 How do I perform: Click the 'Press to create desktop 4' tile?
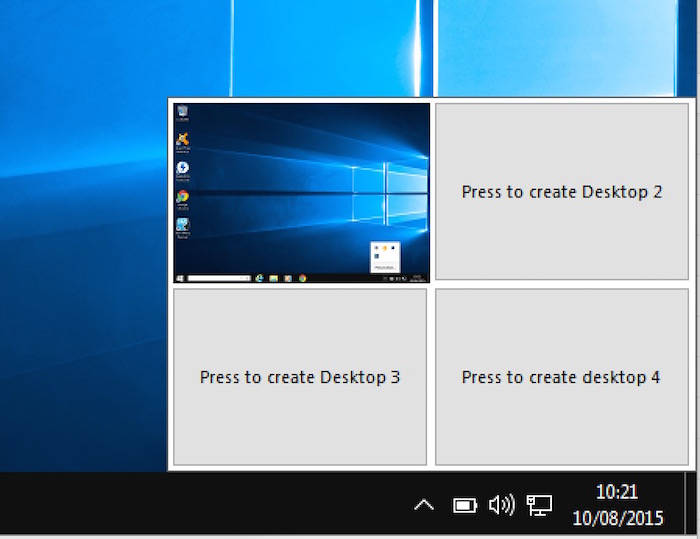point(561,377)
